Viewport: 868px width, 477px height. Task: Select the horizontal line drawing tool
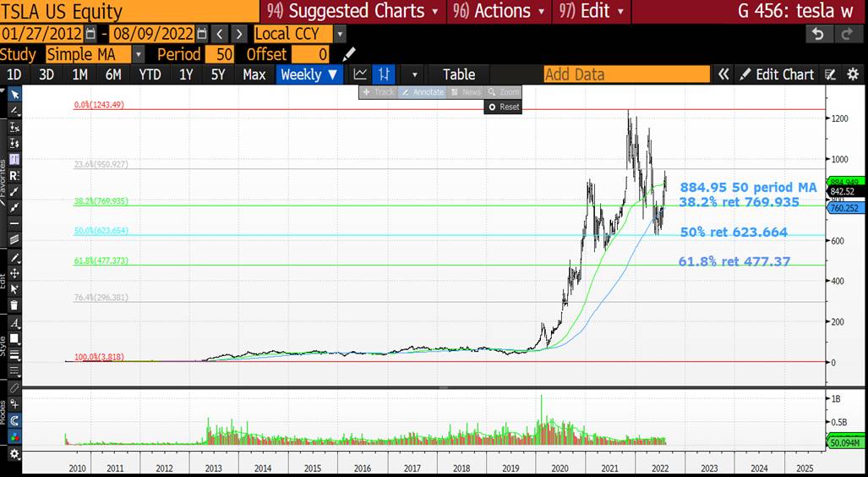pyautogui.click(x=14, y=224)
